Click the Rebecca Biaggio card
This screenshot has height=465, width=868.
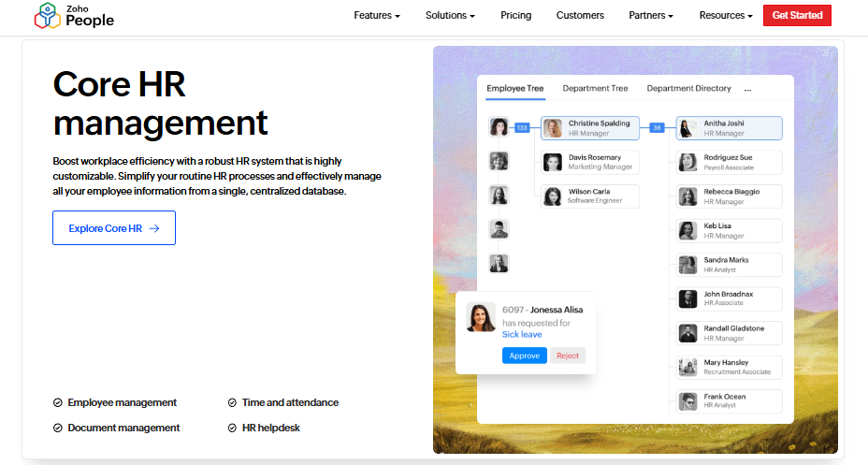(729, 196)
